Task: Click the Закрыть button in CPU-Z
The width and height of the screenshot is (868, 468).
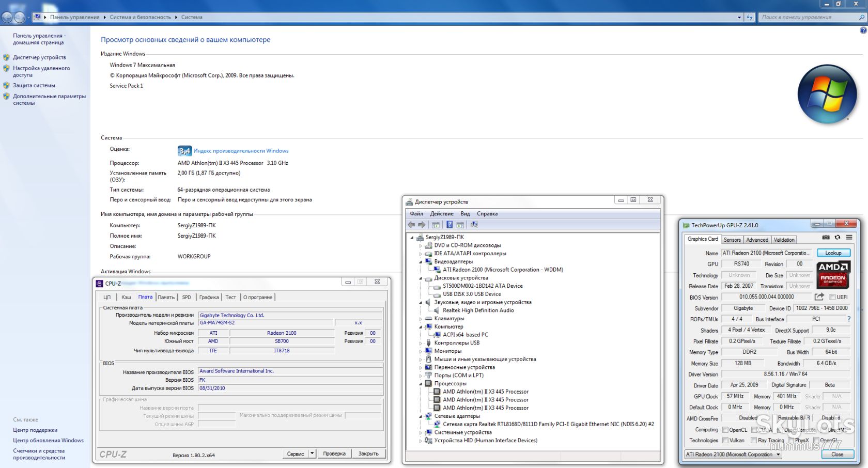Action: (368, 454)
